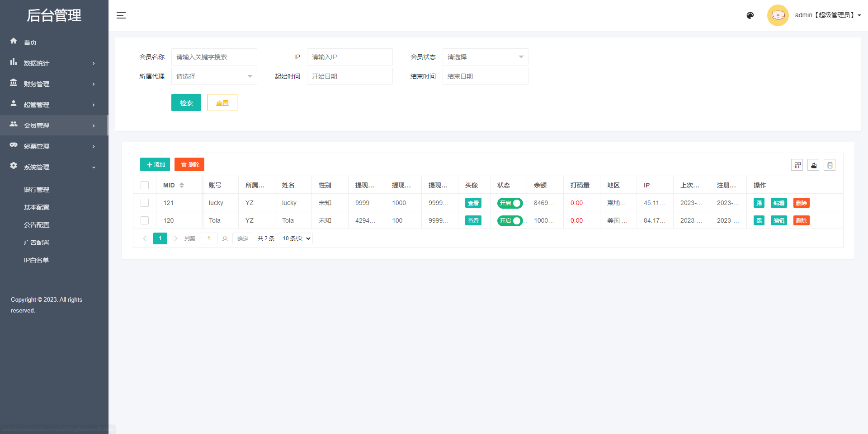The width and height of the screenshot is (868, 434).
Task: Open the color theme palette icon
Action: [750, 15]
